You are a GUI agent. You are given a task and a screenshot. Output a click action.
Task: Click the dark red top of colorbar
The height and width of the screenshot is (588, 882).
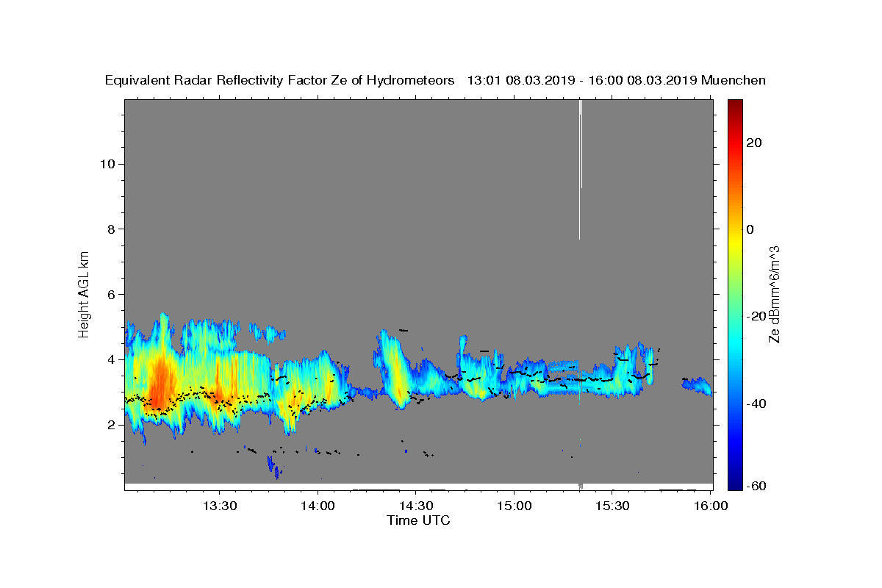(735, 107)
